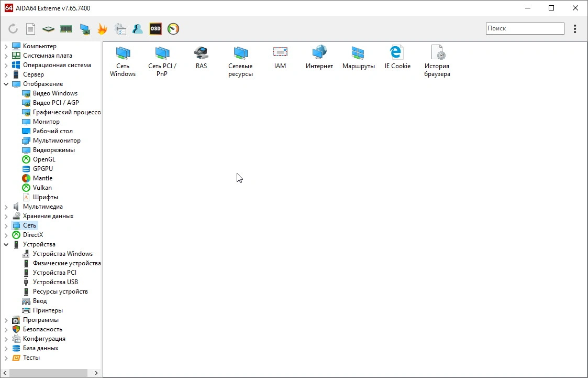The image size is (588, 378).
Task: Open the gauge sensor panel icon
Action: [x=173, y=29]
